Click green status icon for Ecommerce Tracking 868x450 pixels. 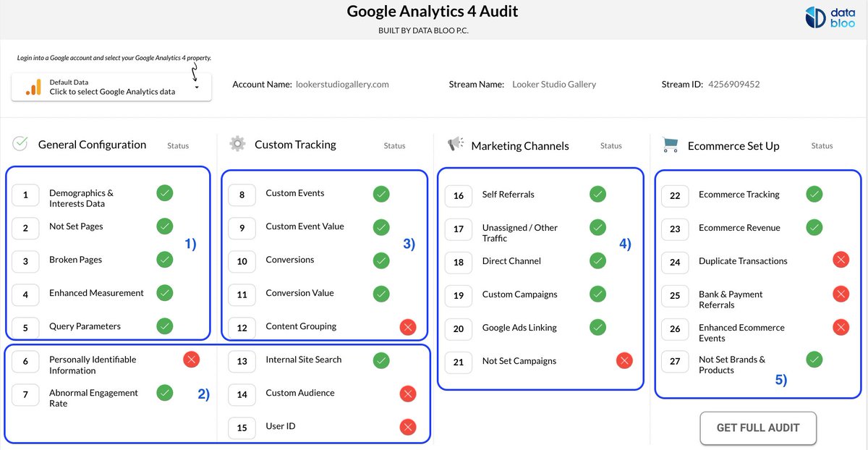pyautogui.click(x=814, y=194)
